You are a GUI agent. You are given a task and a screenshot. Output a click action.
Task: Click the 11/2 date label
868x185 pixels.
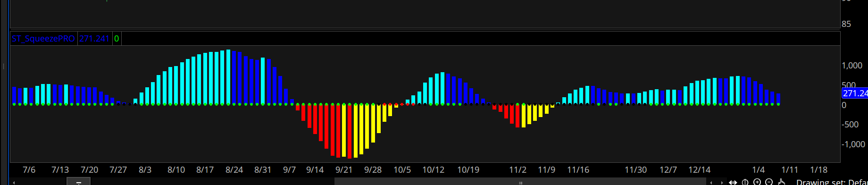(518, 170)
